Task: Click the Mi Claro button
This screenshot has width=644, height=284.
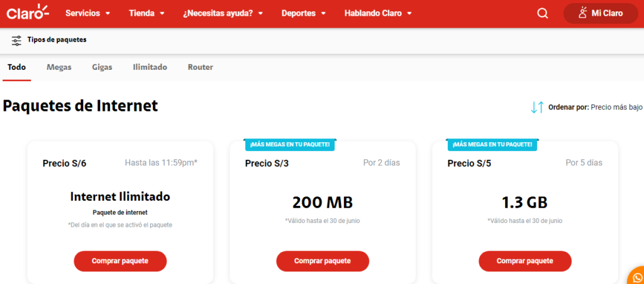Action: pos(601,13)
